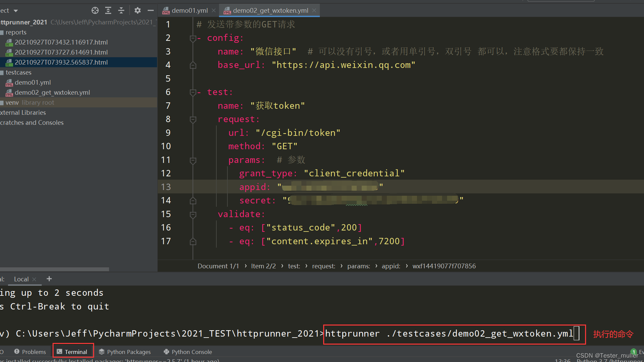Click the "client_credential" value on line 12

coord(354,173)
